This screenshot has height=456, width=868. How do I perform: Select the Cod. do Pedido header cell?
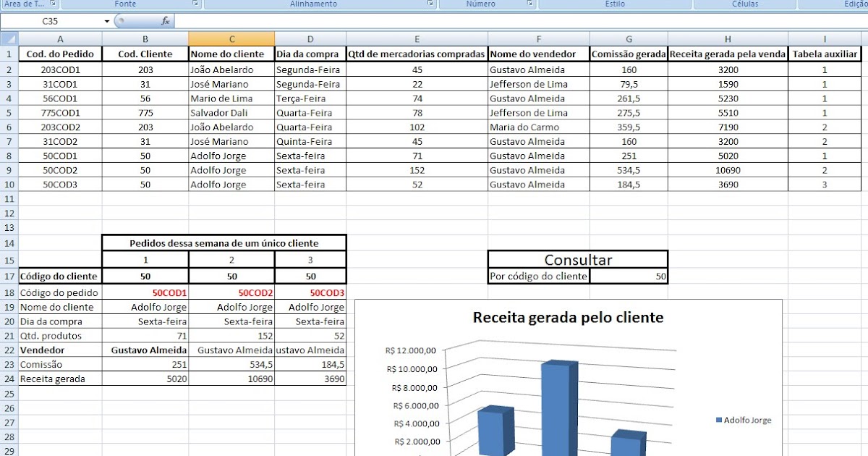pos(60,54)
